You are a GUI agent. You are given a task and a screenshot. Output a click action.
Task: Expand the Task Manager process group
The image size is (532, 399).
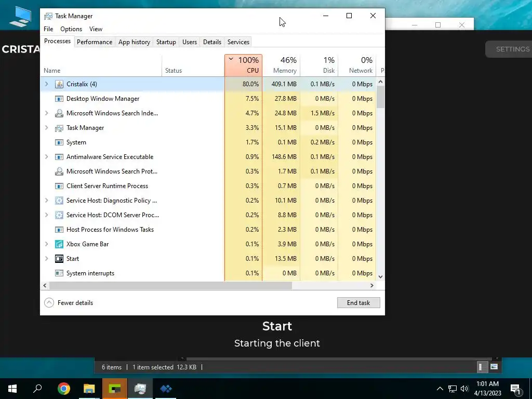[47, 128]
